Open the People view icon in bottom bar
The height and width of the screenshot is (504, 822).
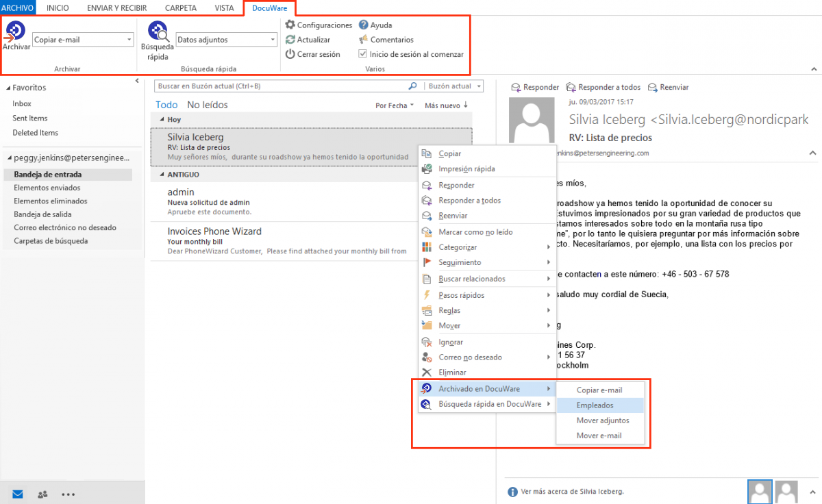coord(42,494)
